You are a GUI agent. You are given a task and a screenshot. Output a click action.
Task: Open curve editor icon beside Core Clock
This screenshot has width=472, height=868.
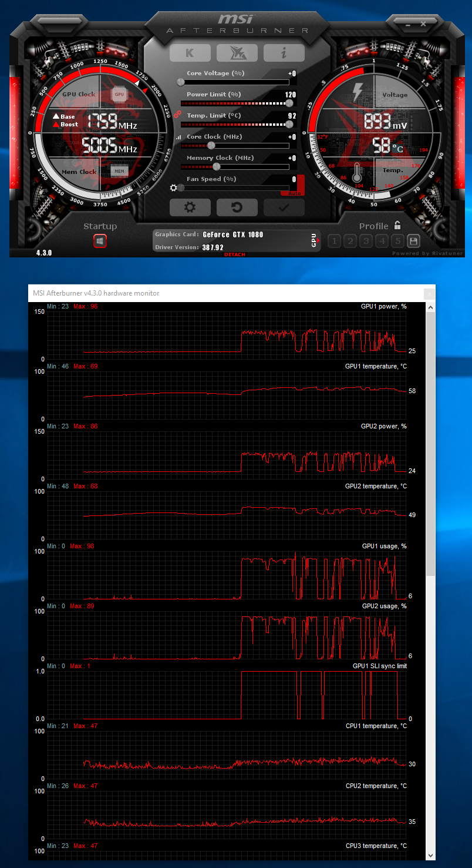point(178,137)
